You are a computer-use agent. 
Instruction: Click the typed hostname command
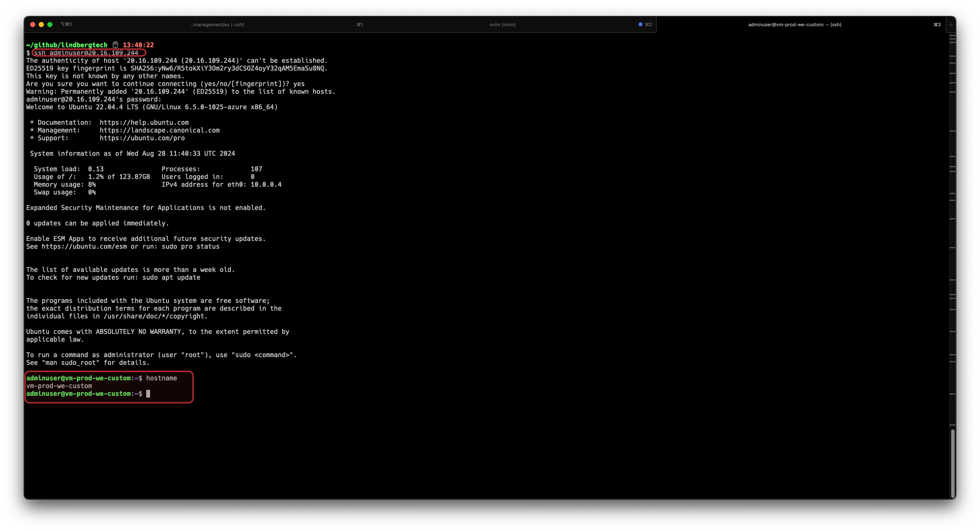point(161,378)
